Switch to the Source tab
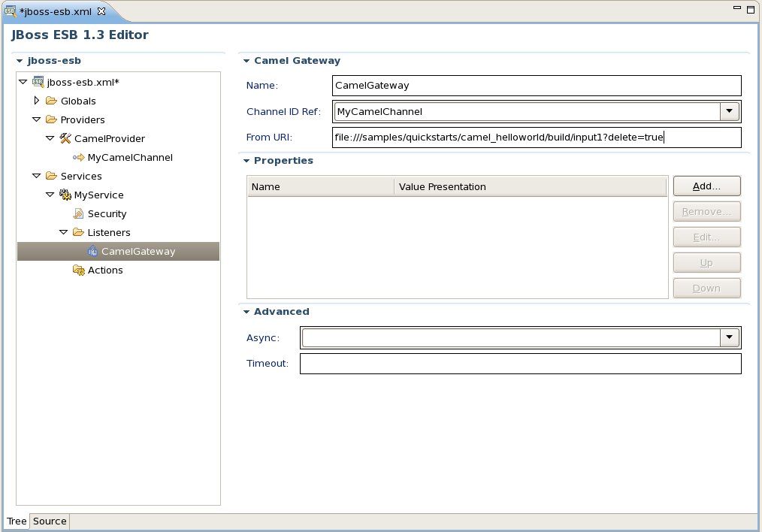762x532 pixels. 50,521
